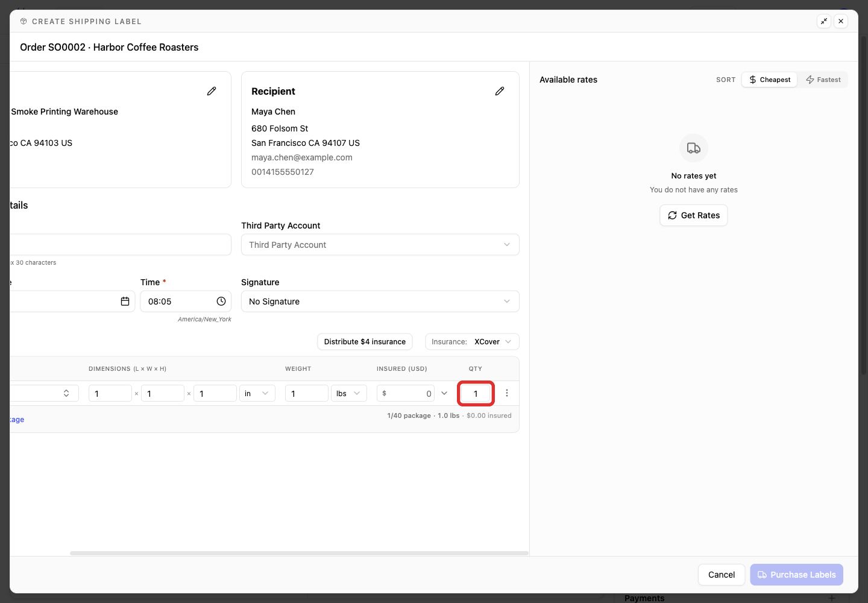Viewport: 868px width, 603px height.
Task: Sort rates by Fastest
Action: 823,80
